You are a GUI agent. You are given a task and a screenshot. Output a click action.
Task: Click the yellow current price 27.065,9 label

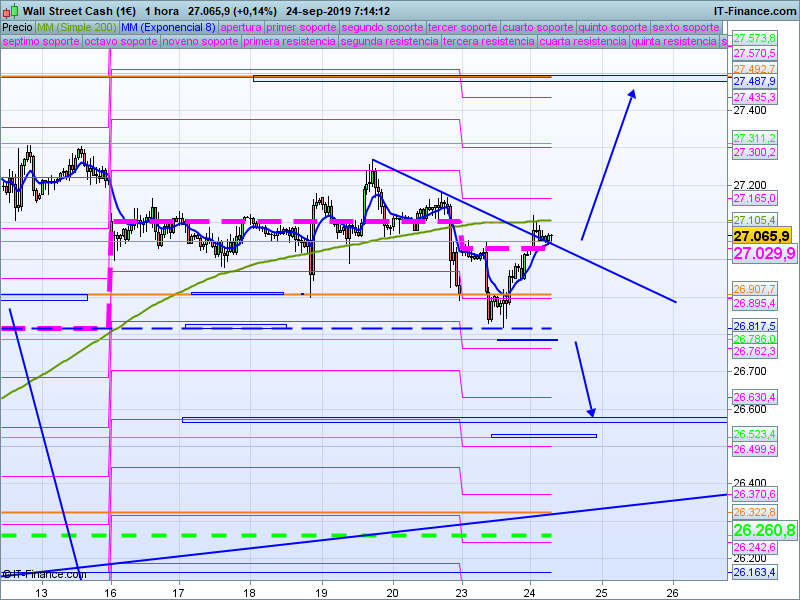(x=763, y=236)
